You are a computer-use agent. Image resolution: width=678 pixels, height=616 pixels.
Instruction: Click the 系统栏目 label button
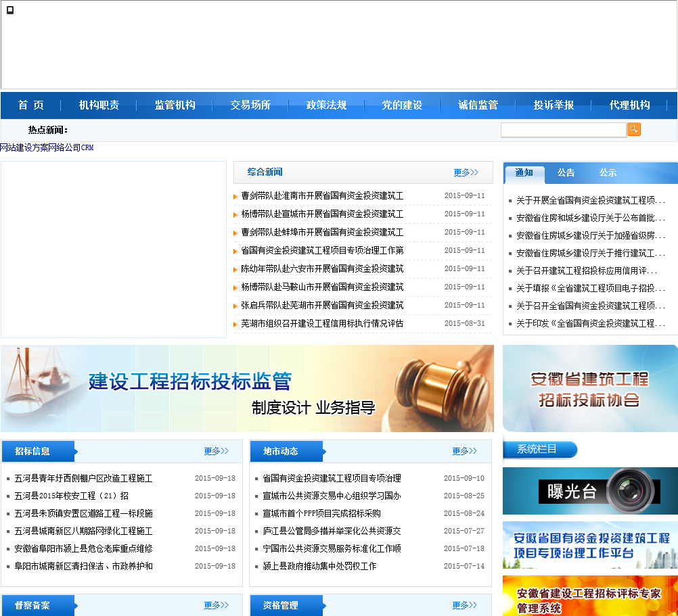point(540,449)
